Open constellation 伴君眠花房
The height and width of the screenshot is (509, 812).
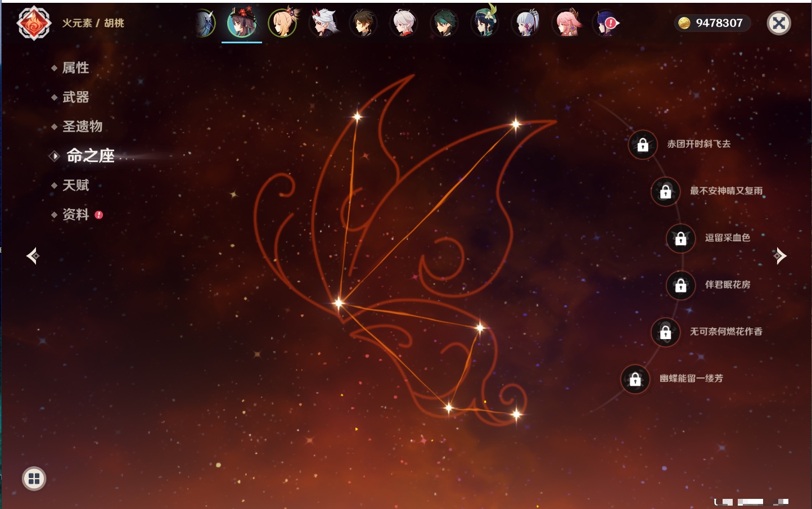pos(728,285)
